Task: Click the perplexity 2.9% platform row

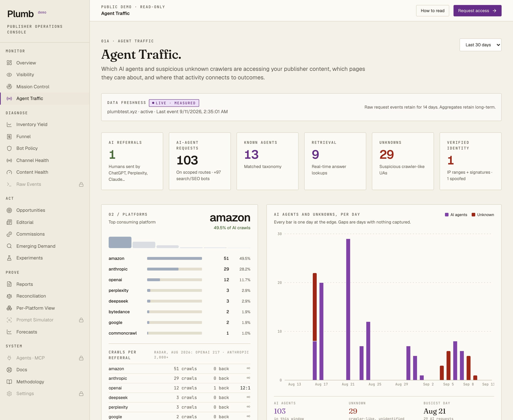Action: pos(179,290)
